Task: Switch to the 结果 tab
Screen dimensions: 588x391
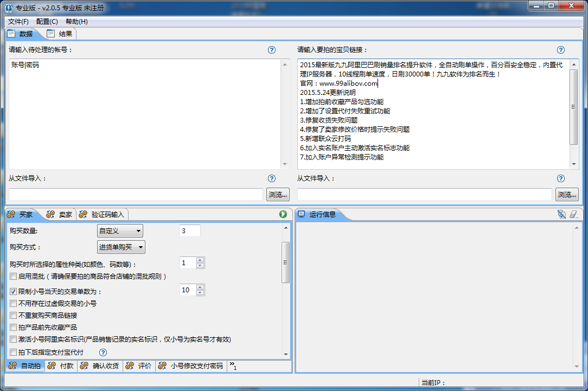Action: coord(60,34)
